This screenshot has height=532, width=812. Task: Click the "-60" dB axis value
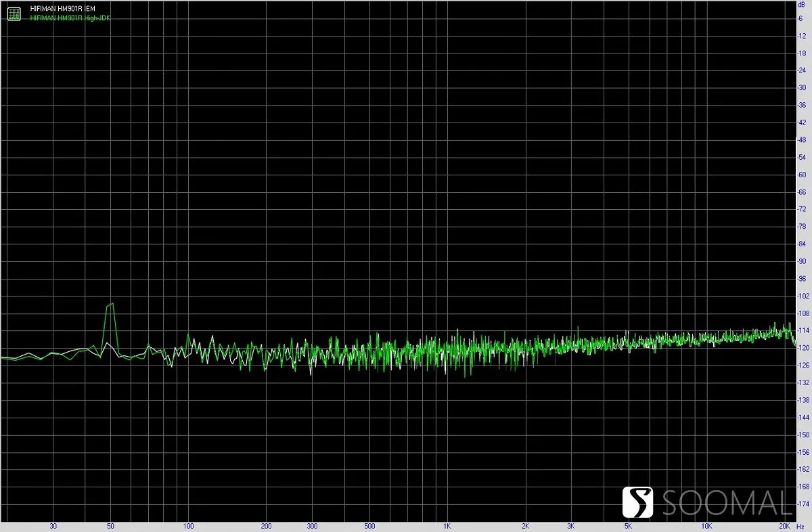800,175
